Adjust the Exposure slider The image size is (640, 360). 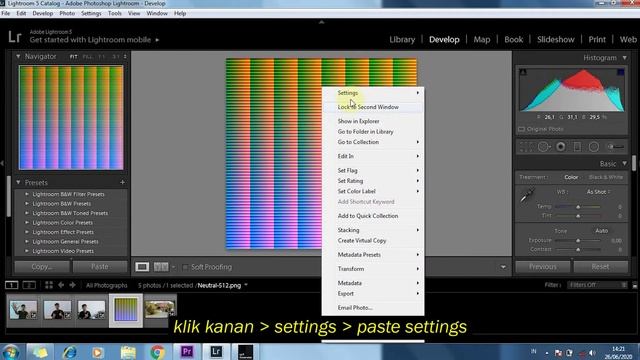click(x=578, y=241)
